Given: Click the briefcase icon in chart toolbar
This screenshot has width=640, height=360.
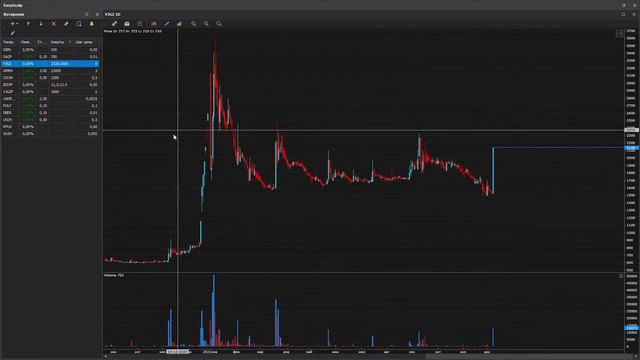Looking at the screenshot, I should pos(127,24).
